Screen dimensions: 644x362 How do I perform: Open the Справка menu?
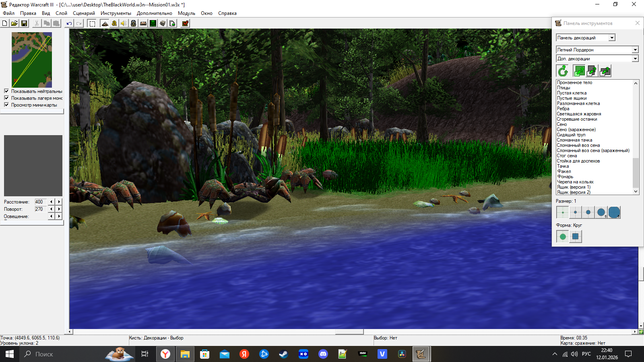coord(227,13)
